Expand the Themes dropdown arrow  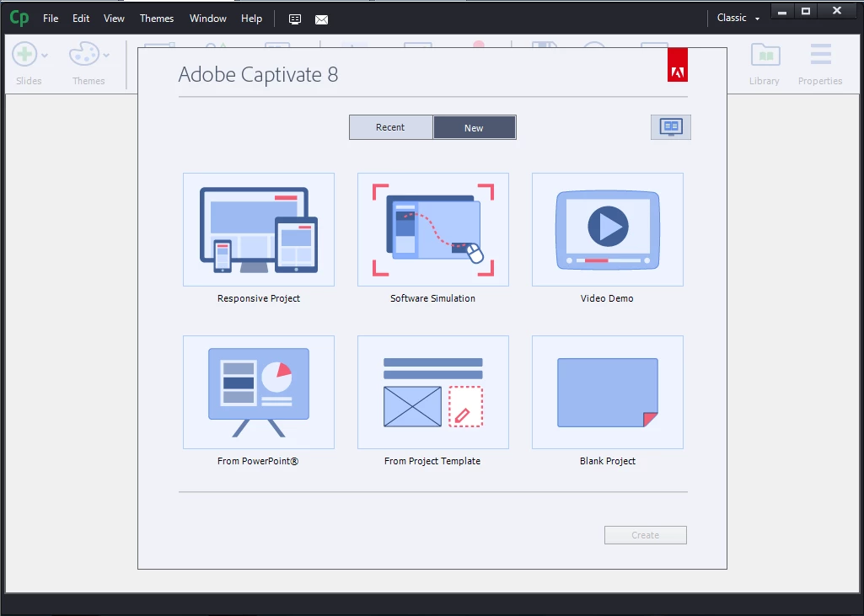coord(106,55)
